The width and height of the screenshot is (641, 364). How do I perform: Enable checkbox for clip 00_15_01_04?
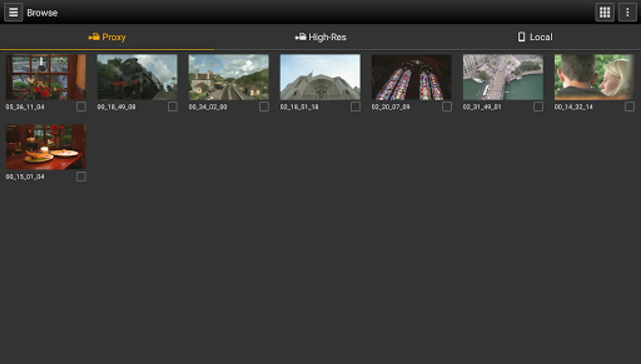[x=81, y=176]
